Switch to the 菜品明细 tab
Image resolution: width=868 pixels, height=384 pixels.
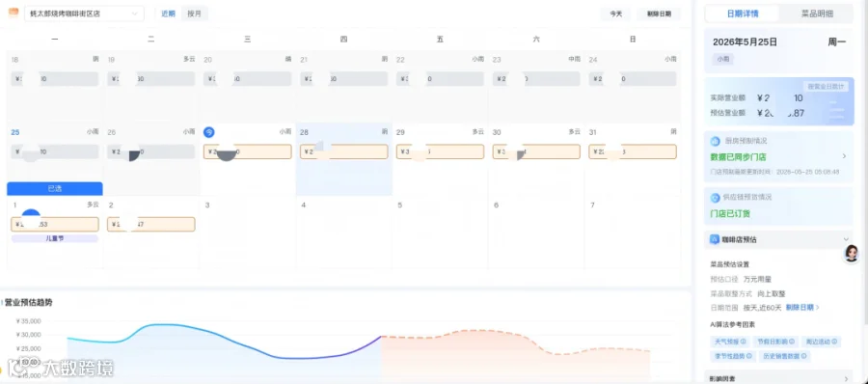pyautogui.click(x=817, y=14)
